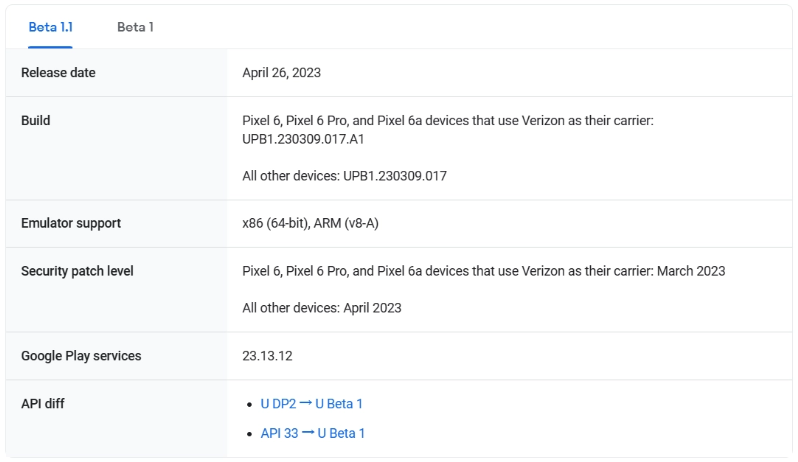Click the API diff row label
This screenshot has height=462, width=798.
(x=43, y=403)
